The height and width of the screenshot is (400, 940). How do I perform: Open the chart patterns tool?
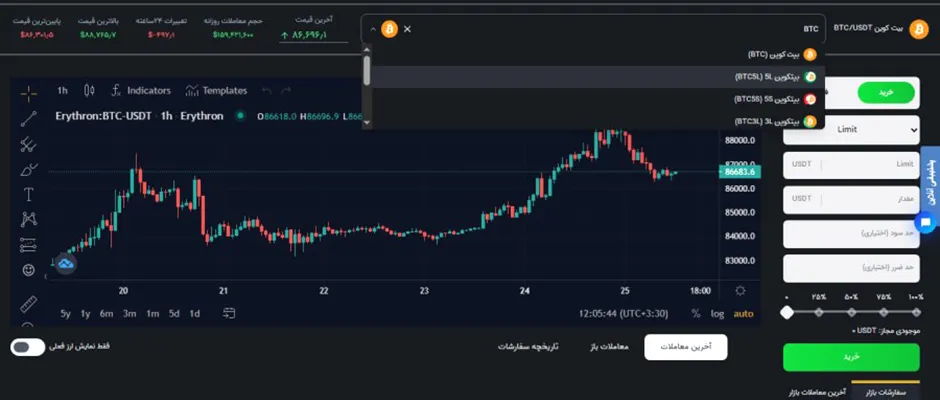[x=28, y=219]
